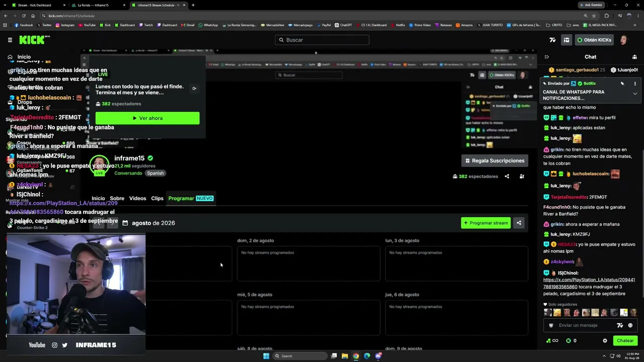Image resolution: width=644 pixels, height=362 pixels.
Task: Open the chat settings gear icon
Action: pos(605,341)
